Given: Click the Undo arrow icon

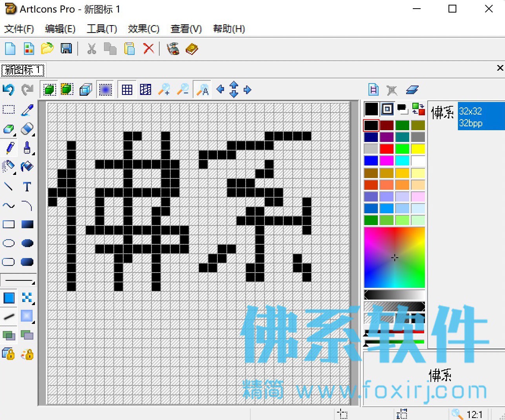Looking at the screenshot, I should click(8, 90).
